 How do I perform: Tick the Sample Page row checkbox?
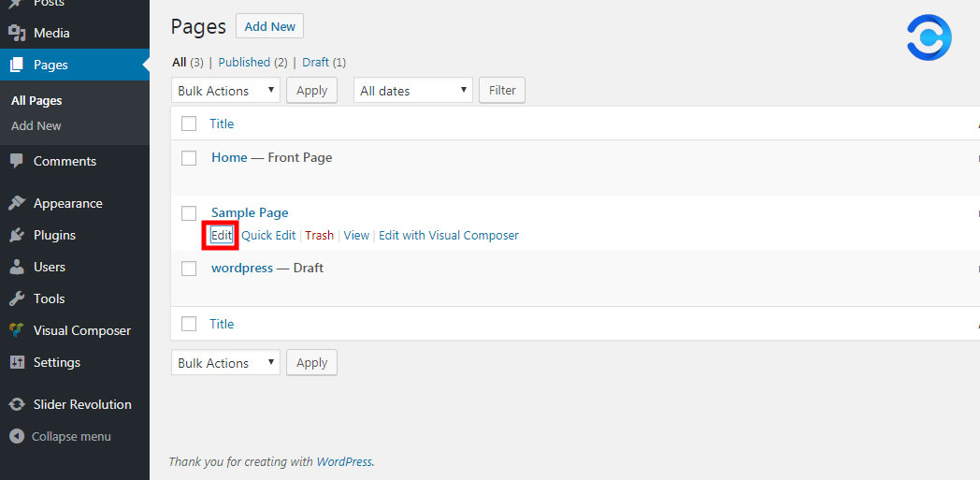click(x=189, y=213)
